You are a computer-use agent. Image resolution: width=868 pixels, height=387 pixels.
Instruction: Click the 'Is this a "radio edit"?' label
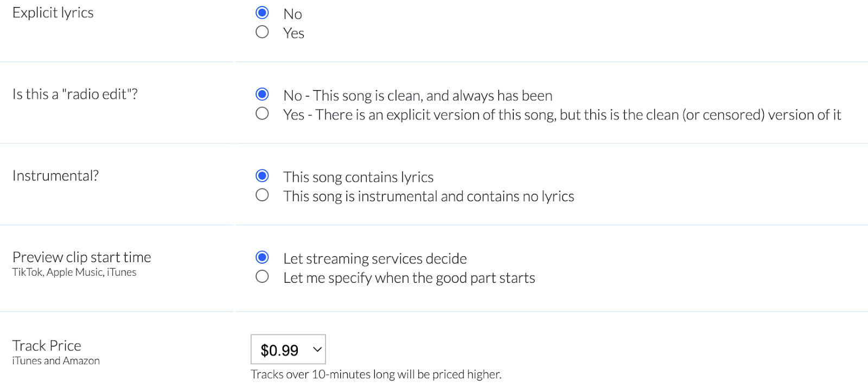(x=75, y=94)
